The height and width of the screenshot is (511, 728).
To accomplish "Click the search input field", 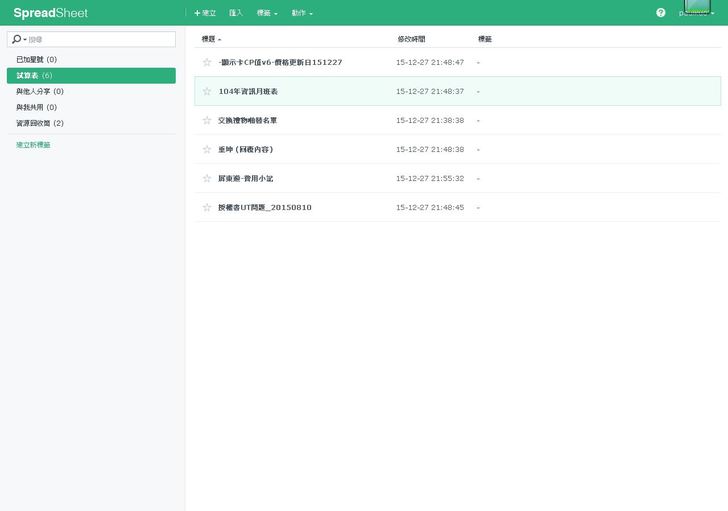I will [100, 39].
